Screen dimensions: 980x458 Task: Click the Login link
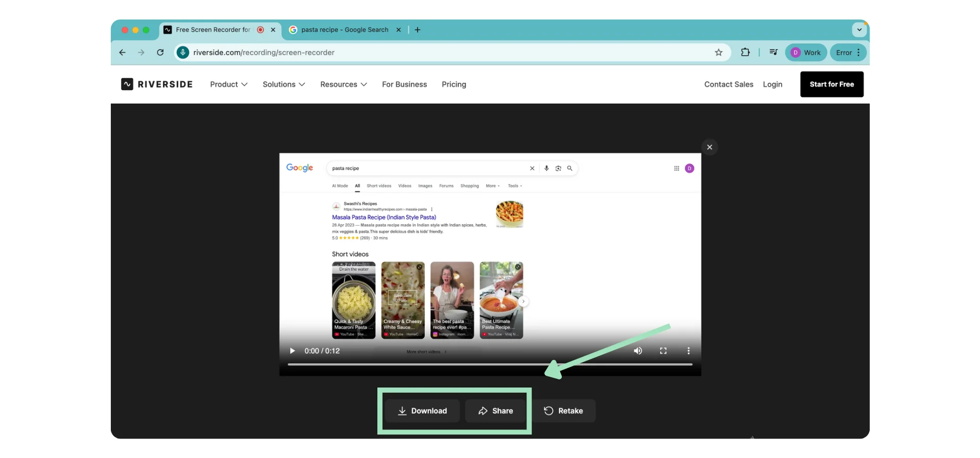(x=773, y=84)
